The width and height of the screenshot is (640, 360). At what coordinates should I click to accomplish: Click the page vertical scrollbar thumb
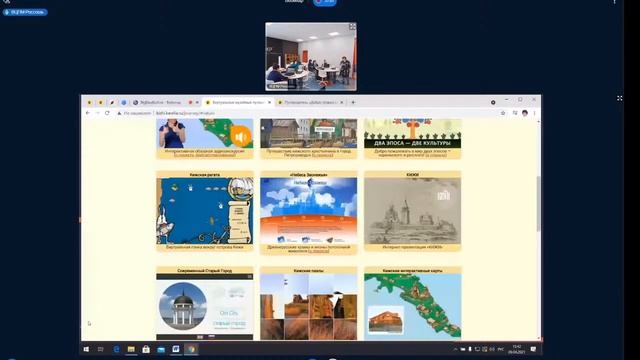tap(538, 203)
